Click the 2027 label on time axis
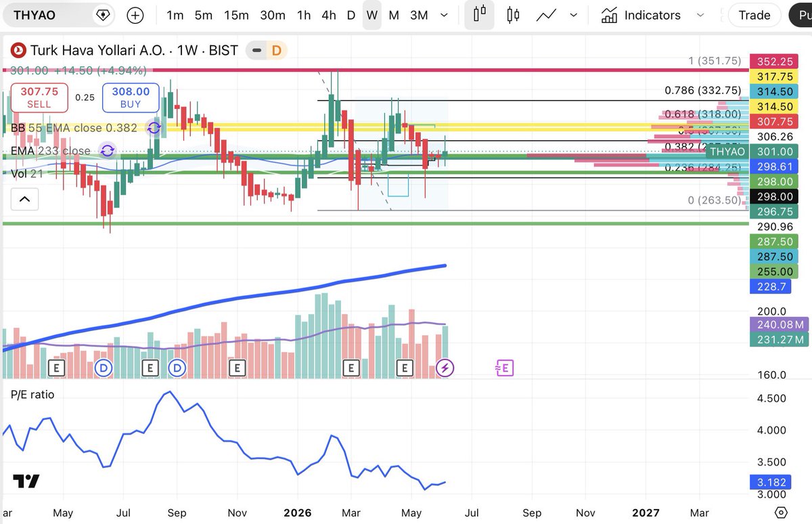 coord(645,512)
